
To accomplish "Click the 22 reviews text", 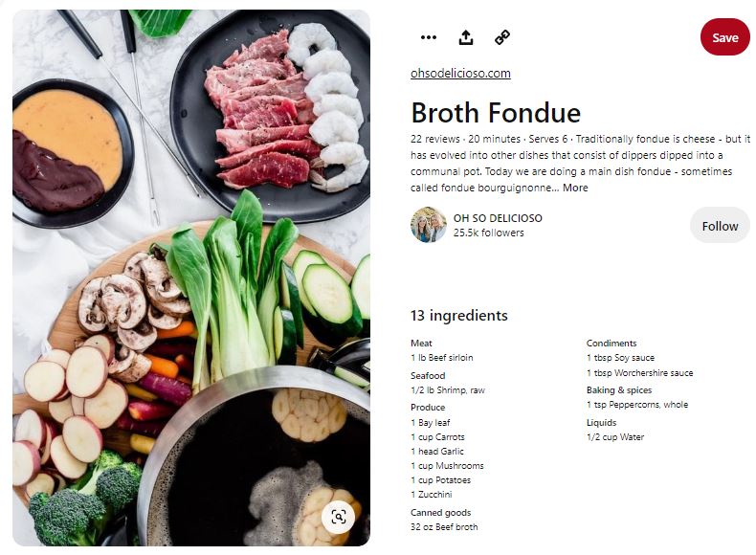I will (434, 139).
